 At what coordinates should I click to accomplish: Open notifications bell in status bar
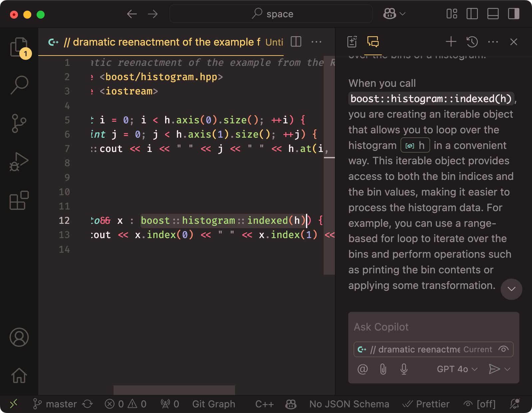(x=515, y=404)
